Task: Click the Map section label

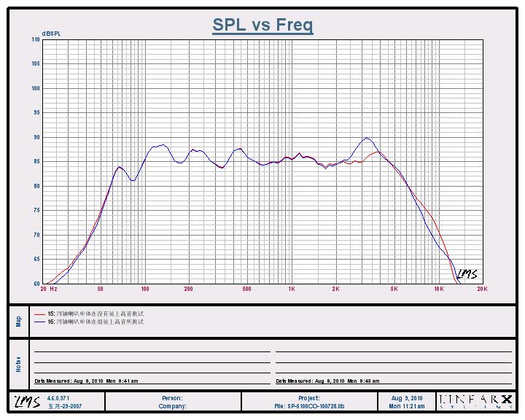Action: coord(19,321)
